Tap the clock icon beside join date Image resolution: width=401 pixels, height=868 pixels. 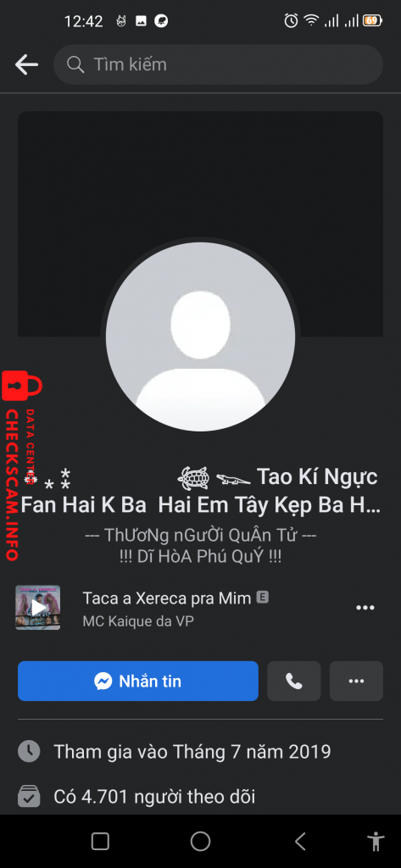pyautogui.click(x=29, y=751)
